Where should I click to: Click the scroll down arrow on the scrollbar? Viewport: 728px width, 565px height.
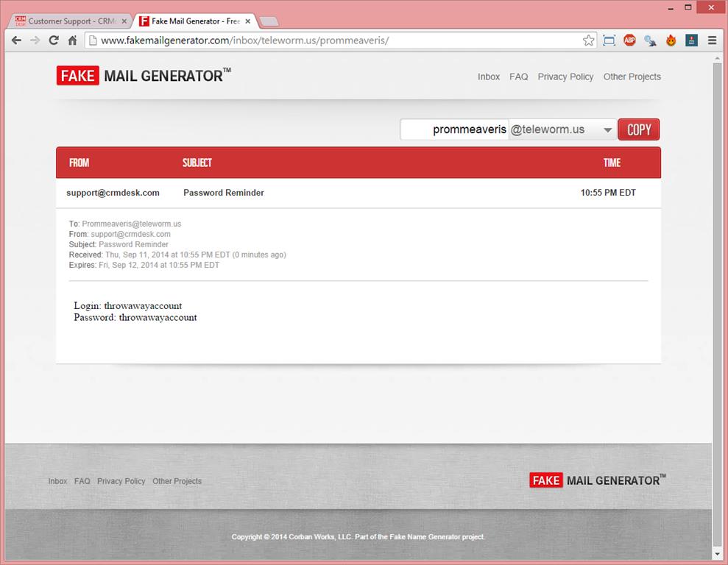tap(718, 553)
